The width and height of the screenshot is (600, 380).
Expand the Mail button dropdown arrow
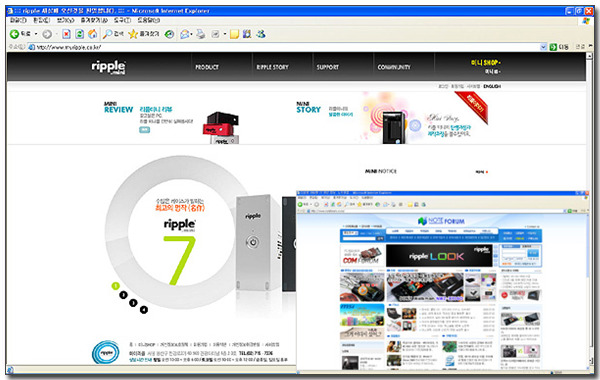(x=191, y=34)
